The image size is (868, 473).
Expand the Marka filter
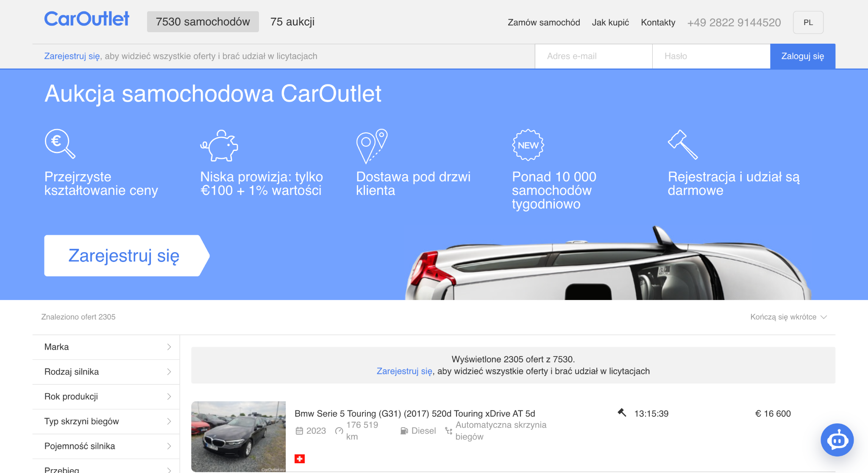106,347
